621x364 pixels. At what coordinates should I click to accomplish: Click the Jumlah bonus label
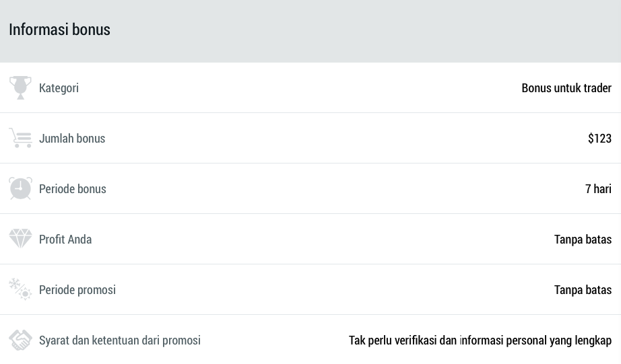72,139
